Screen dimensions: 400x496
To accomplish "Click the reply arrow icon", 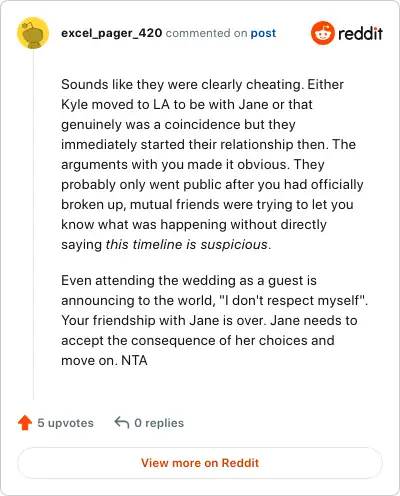I will coord(122,423).
